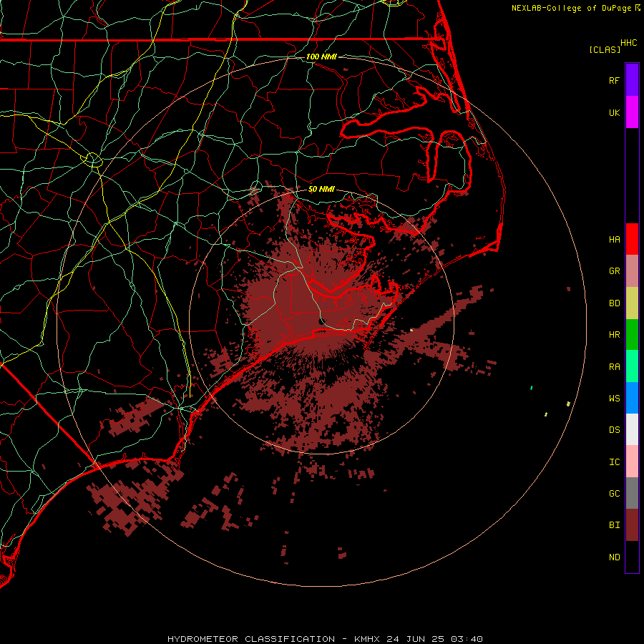The height and width of the screenshot is (644, 644).
Task: Click the HA legend label
Action: [614, 239]
